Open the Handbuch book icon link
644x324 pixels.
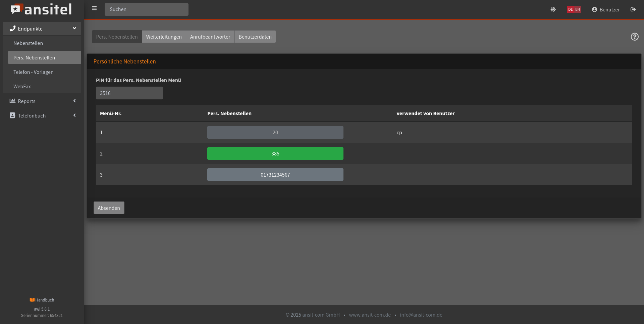click(x=32, y=300)
